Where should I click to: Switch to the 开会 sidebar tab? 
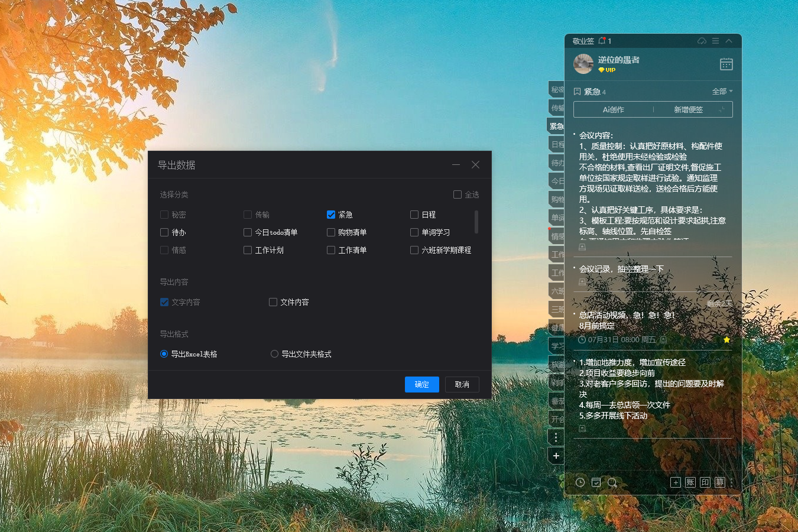[x=556, y=419]
